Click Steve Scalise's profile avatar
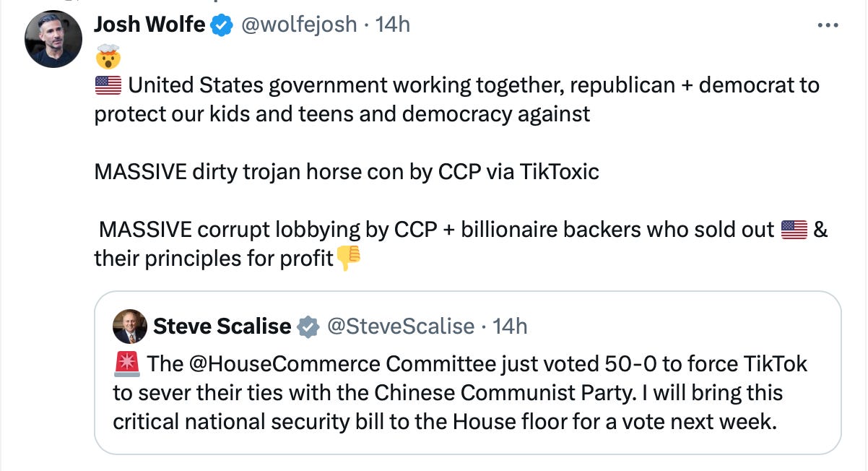The height and width of the screenshot is (471, 868). point(129,327)
